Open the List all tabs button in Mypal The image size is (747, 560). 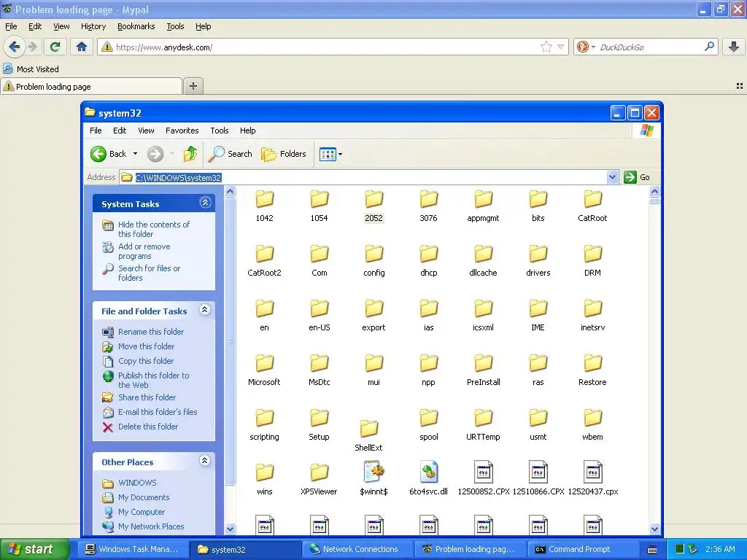(740, 86)
